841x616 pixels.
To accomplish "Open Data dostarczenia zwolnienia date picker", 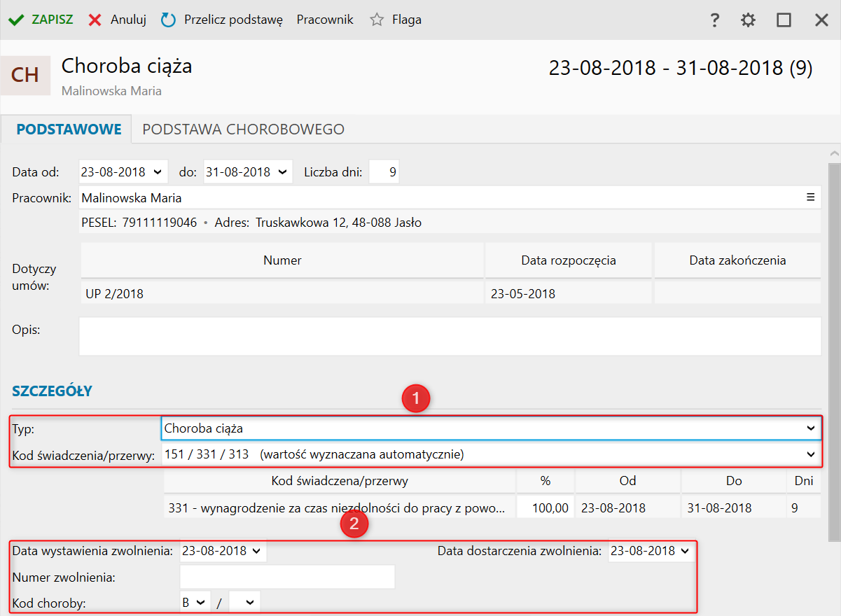I will tap(683, 551).
